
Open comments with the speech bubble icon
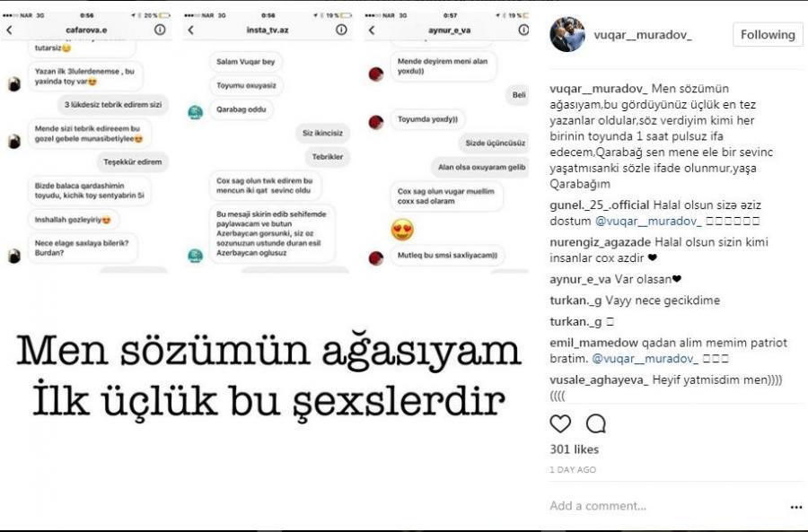[x=596, y=423]
